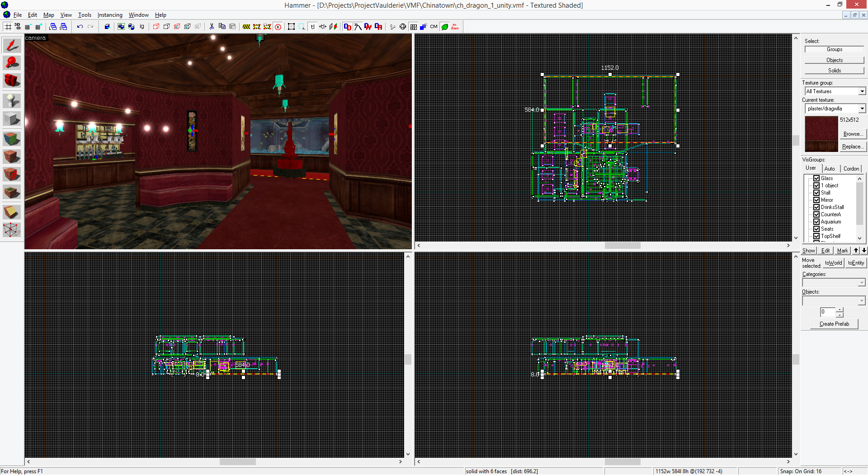This screenshot has width=868, height=475.
Task: Select the Magnify tool
Action: [x=12, y=62]
